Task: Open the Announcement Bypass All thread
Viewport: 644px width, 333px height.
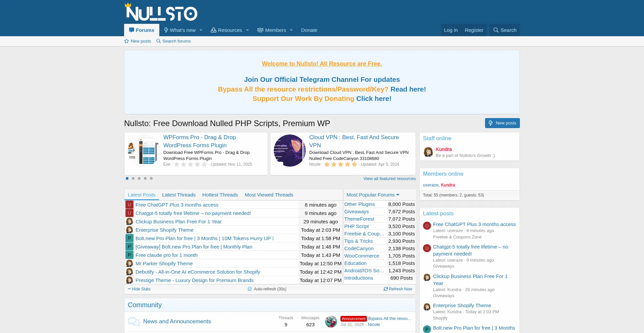Action: pyautogui.click(x=390, y=319)
